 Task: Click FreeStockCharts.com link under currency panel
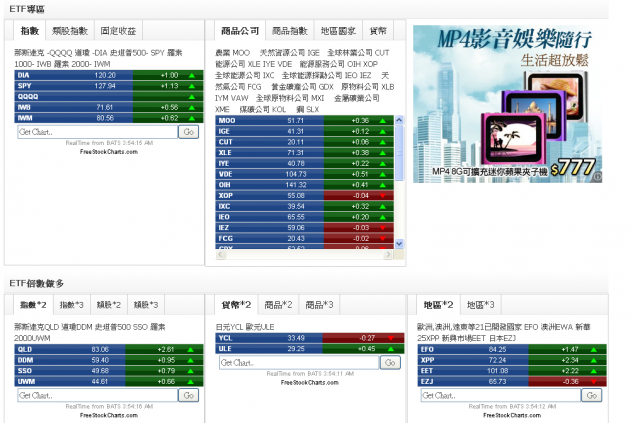(309, 383)
